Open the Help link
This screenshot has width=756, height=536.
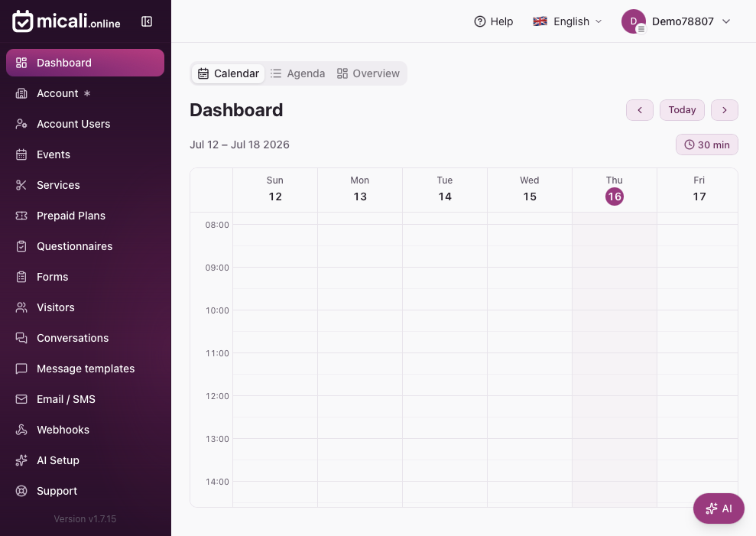[494, 21]
